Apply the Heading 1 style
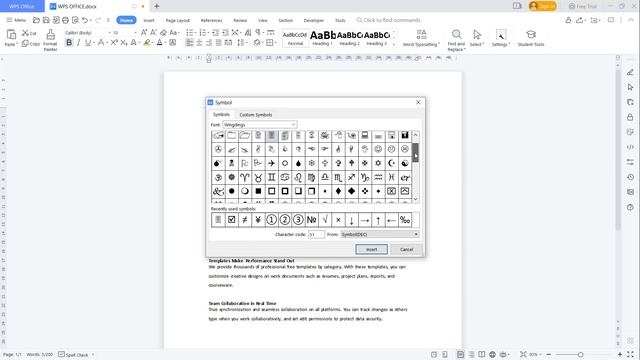 coord(322,38)
